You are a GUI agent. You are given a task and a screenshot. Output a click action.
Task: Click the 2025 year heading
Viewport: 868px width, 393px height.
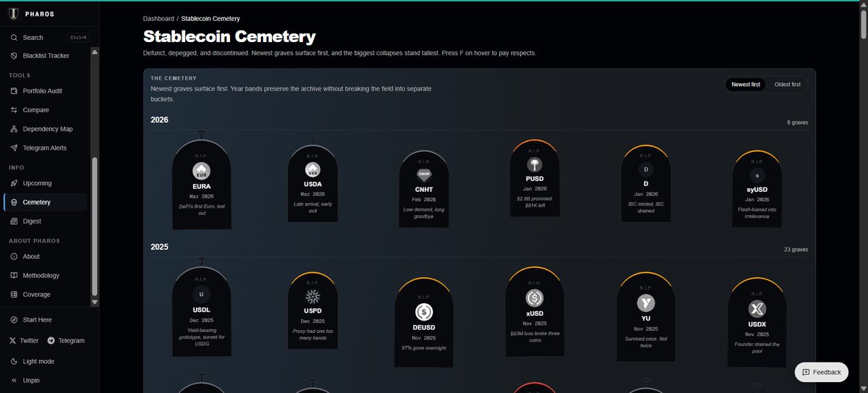tap(159, 247)
